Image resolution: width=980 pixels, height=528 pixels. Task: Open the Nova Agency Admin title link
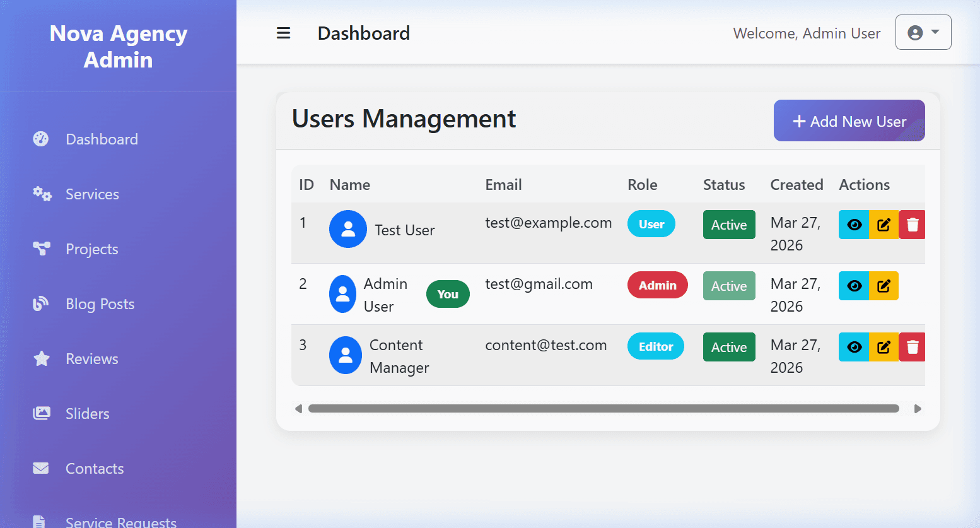(x=119, y=47)
